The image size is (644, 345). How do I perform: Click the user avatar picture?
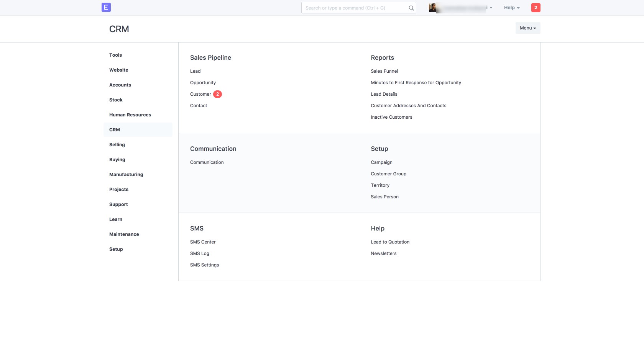click(432, 8)
